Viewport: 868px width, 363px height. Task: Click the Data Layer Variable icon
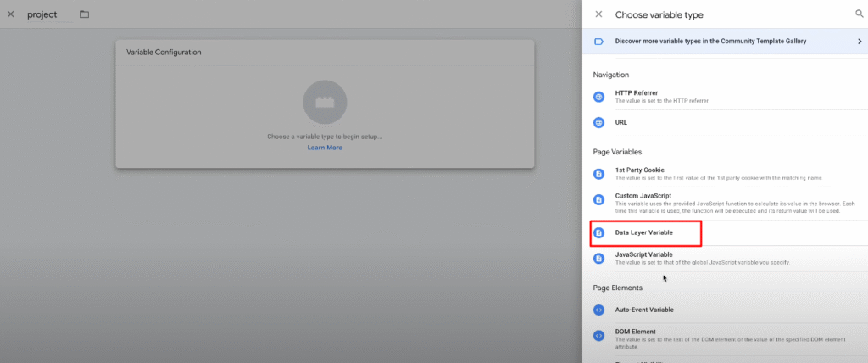coord(598,232)
